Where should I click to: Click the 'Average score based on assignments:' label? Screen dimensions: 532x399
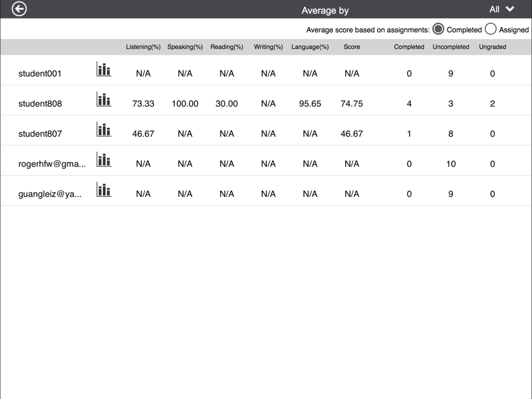[x=368, y=30]
